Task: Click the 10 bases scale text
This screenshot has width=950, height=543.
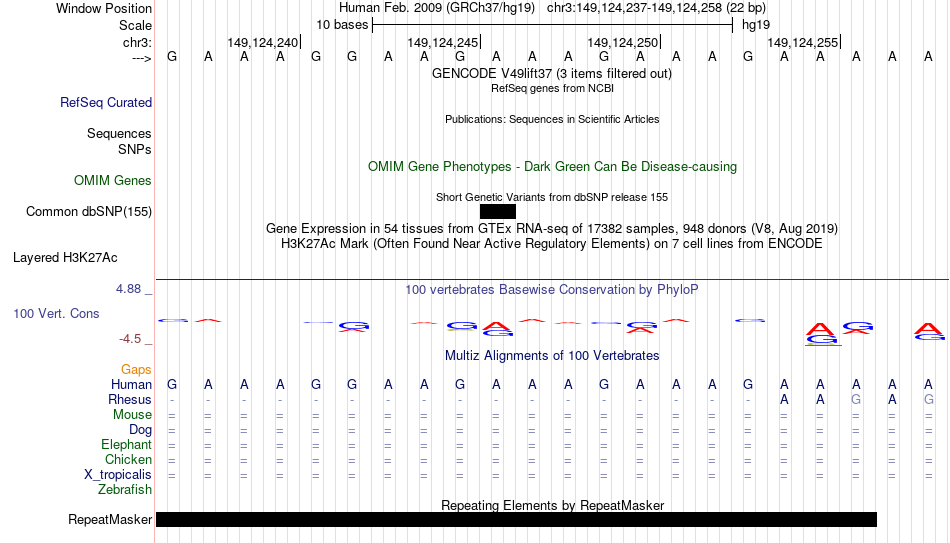Action: (x=342, y=25)
